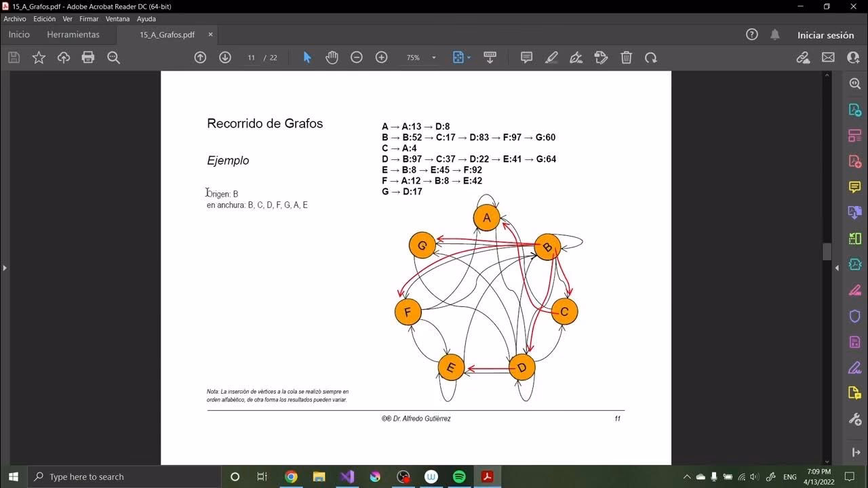The image size is (868, 488).
Task: Switch to the Selection arrow tool
Action: pos(307,58)
